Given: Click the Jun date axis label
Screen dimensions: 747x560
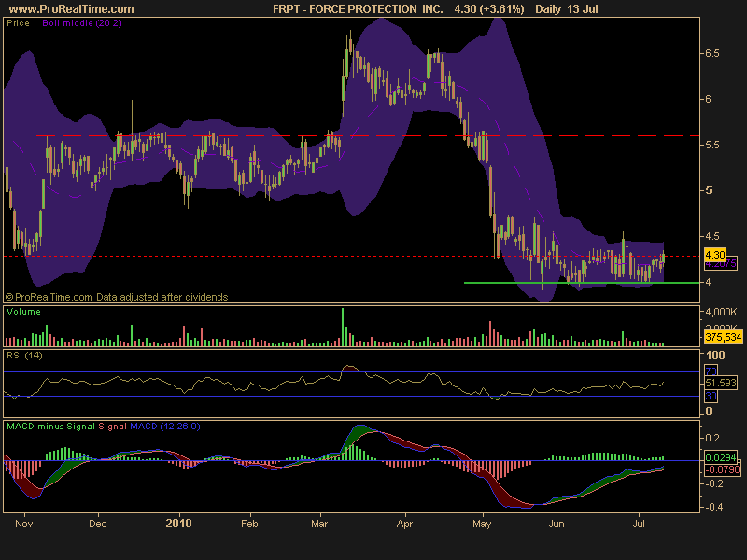Looking at the screenshot, I should [x=557, y=524].
